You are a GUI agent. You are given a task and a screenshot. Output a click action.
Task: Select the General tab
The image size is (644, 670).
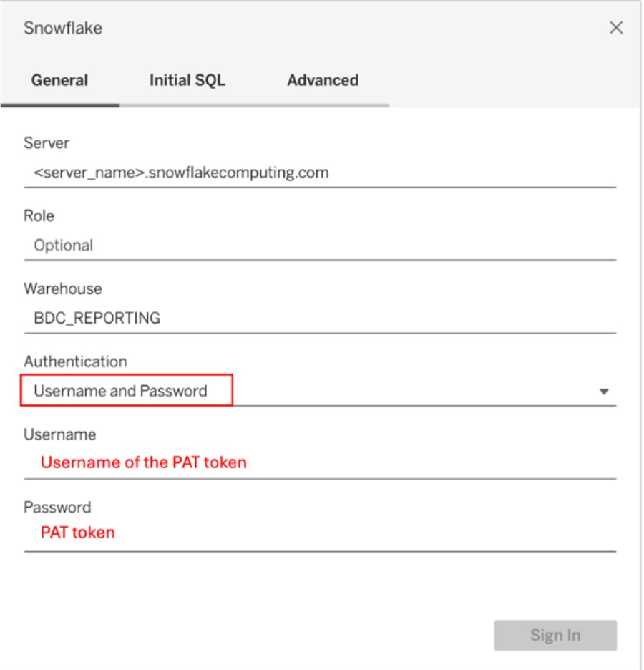(x=59, y=80)
